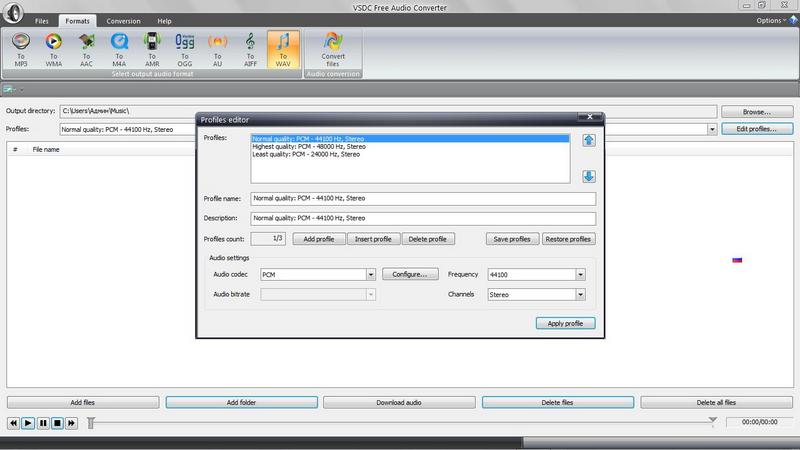
Task: Click the Description input field
Action: tap(423, 218)
